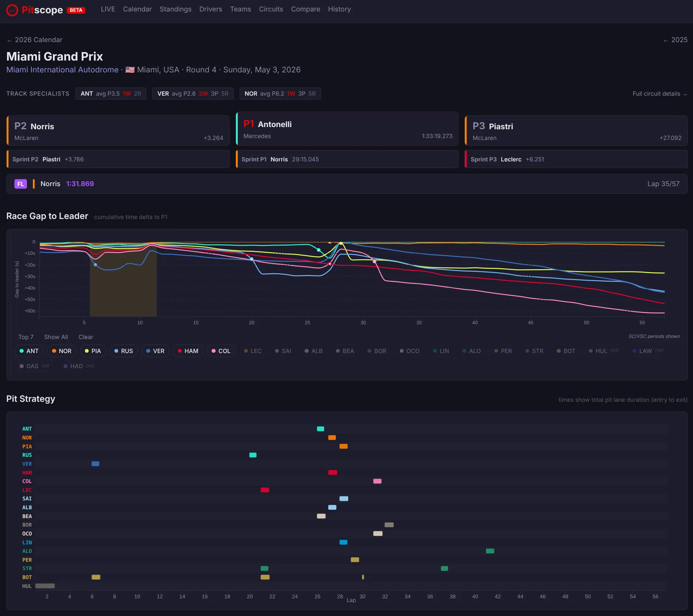Open the Compare page
Viewport: 693px width, 616px height.
pos(305,9)
